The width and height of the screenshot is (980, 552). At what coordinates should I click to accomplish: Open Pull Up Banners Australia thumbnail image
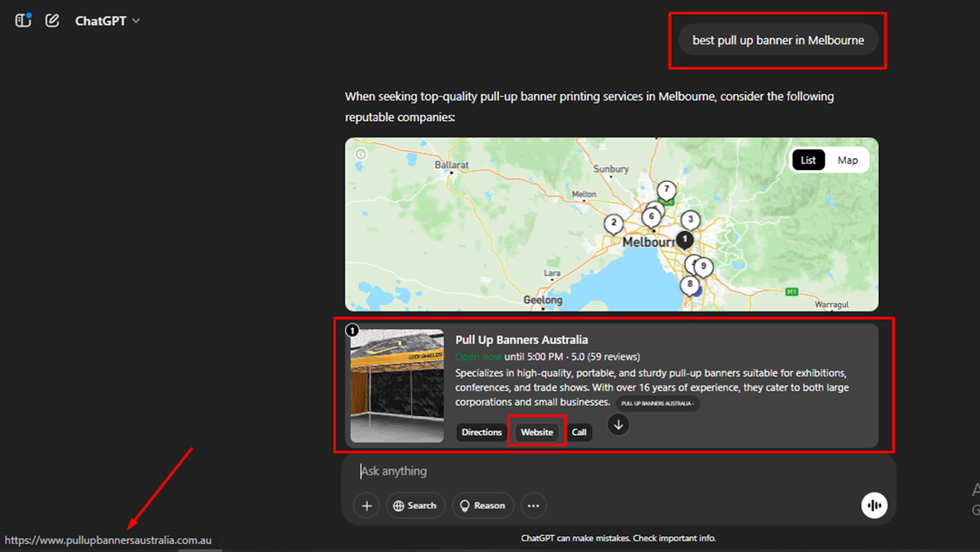pos(397,386)
